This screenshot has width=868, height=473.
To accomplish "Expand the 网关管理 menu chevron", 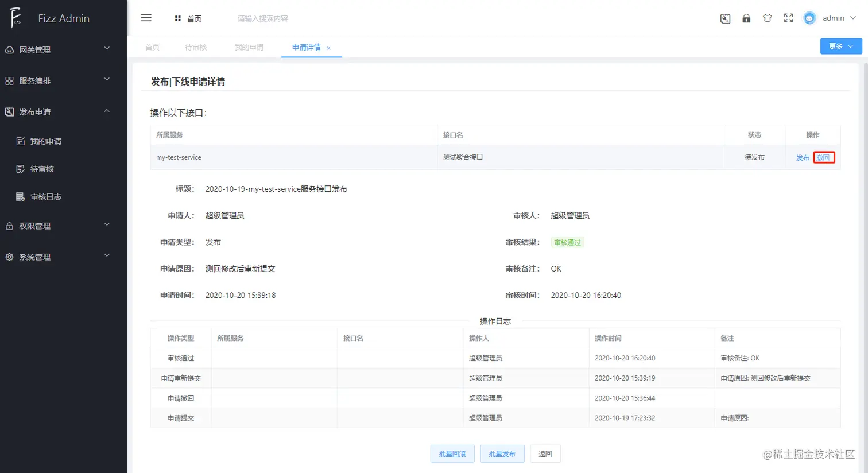I will (x=107, y=48).
